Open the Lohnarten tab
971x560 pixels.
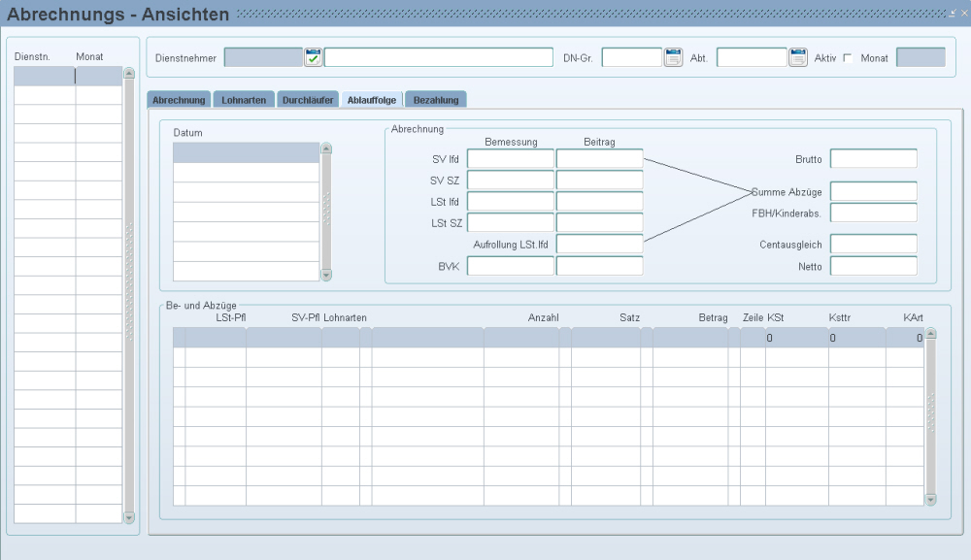[244, 100]
